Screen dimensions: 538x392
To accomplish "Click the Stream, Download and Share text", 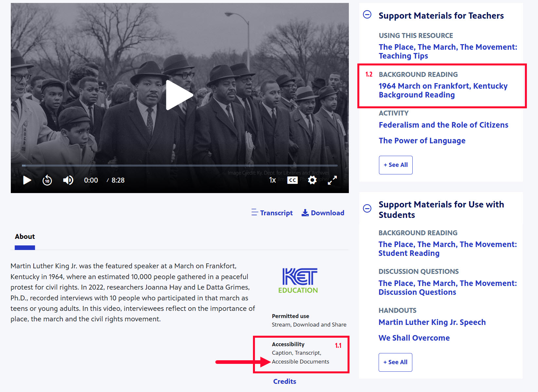I will [x=309, y=325].
